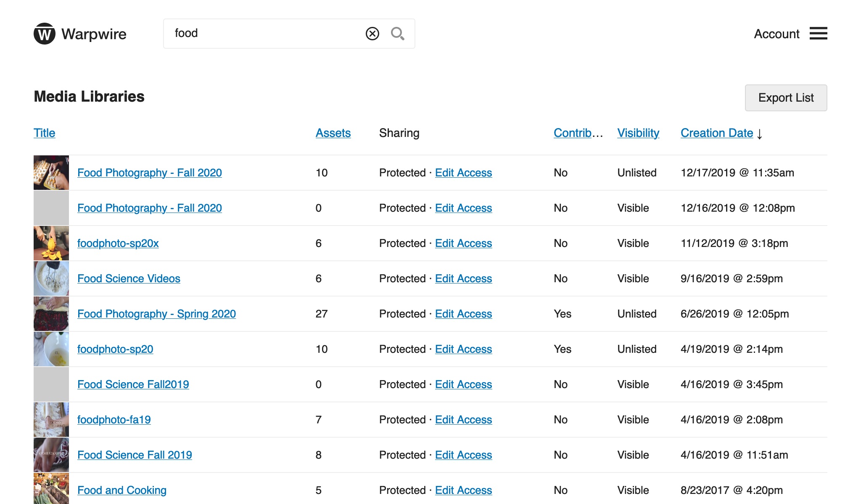Open the foodphoto-sp20x library thumbnail

click(51, 243)
